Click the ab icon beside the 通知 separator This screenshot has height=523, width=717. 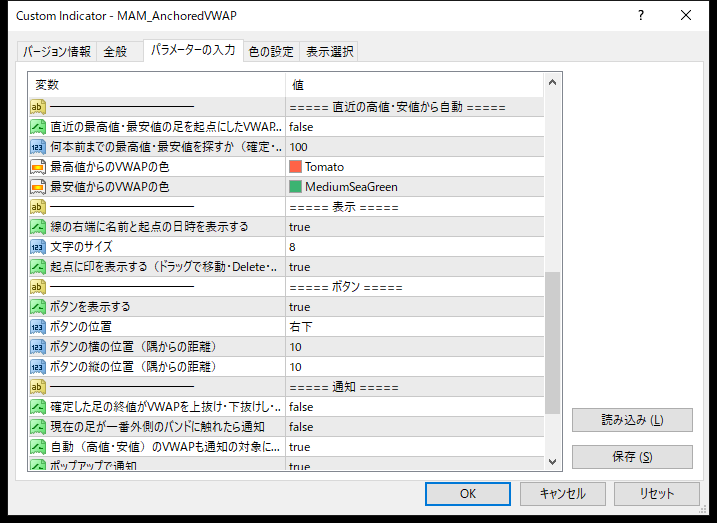point(38,387)
